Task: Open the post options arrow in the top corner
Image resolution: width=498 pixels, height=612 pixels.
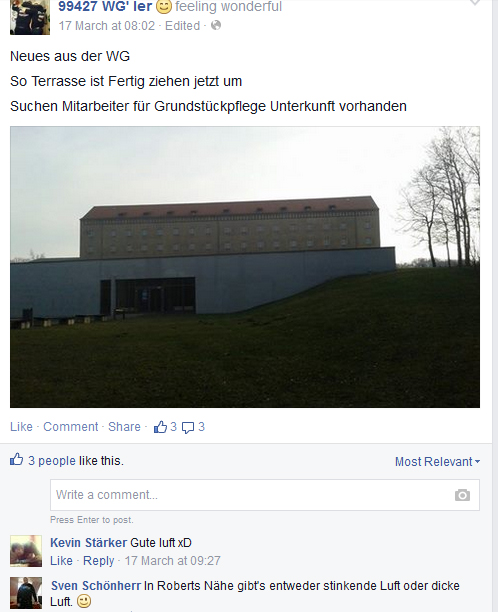Action: [x=475, y=3]
